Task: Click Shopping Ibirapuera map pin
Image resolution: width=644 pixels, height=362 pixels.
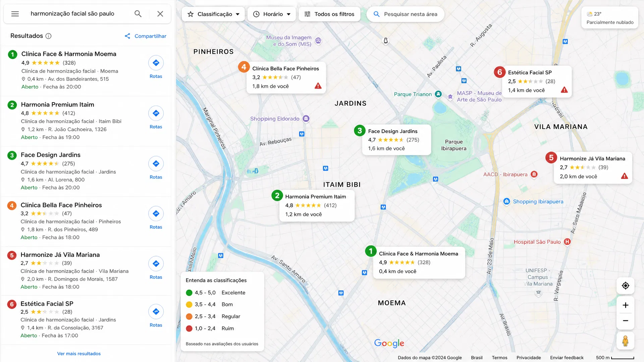Action: click(507, 201)
